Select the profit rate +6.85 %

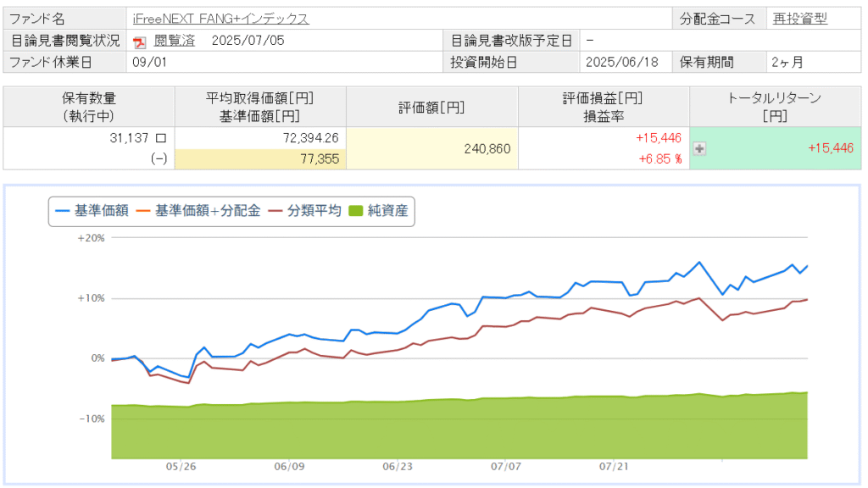point(660,159)
